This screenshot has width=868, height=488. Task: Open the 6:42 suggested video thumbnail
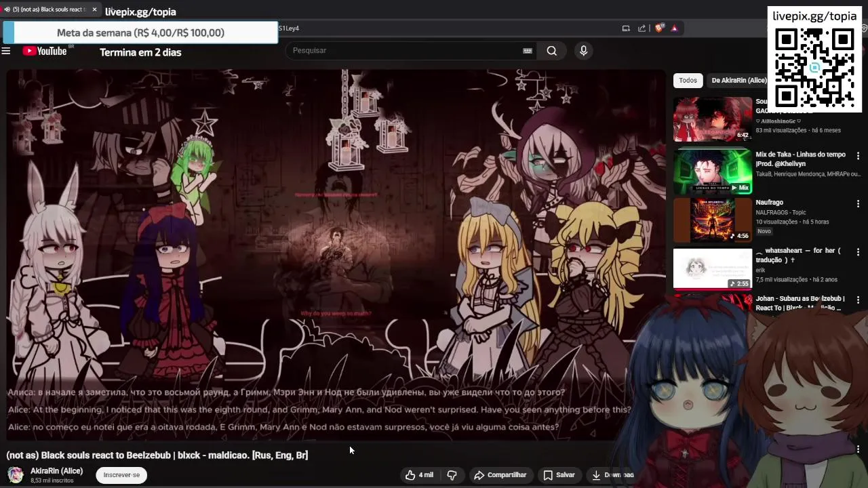[x=713, y=119]
